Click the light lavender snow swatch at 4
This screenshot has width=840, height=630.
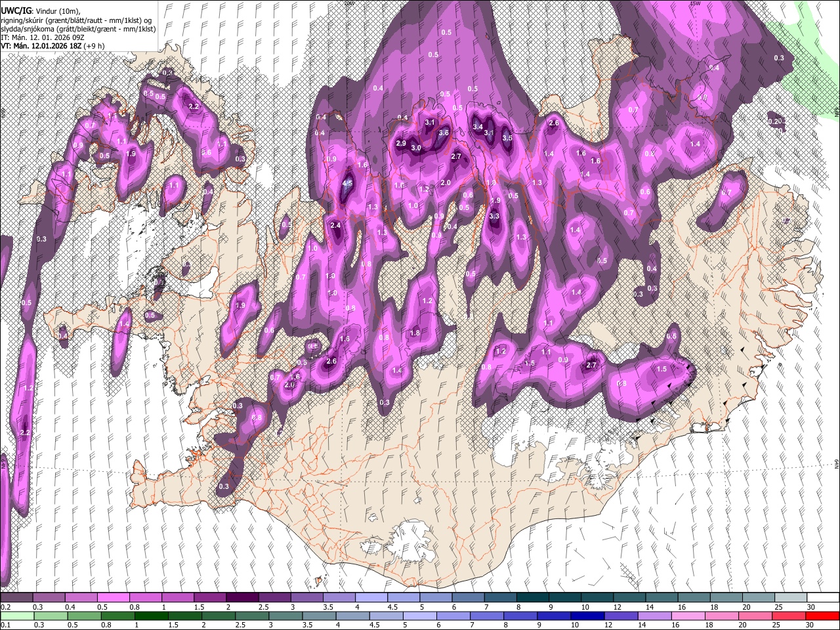[371, 598]
